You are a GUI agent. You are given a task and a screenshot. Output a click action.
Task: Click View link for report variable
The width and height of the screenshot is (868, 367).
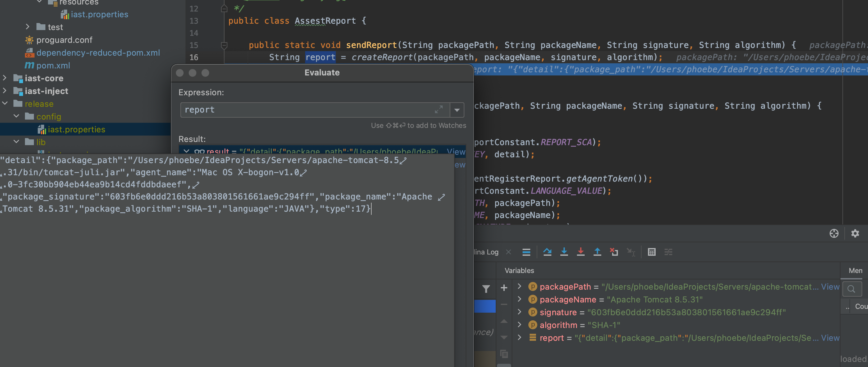pos(830,338)
